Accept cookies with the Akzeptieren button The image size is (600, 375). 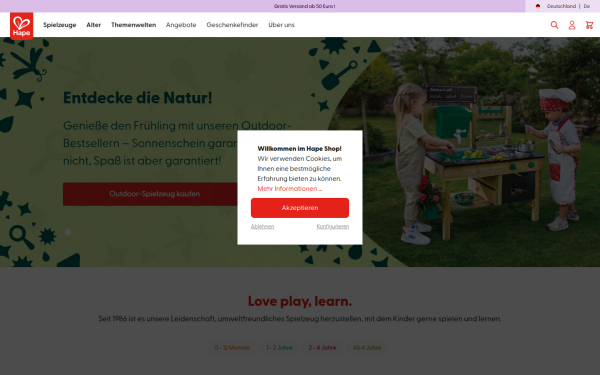pos(300,208)
